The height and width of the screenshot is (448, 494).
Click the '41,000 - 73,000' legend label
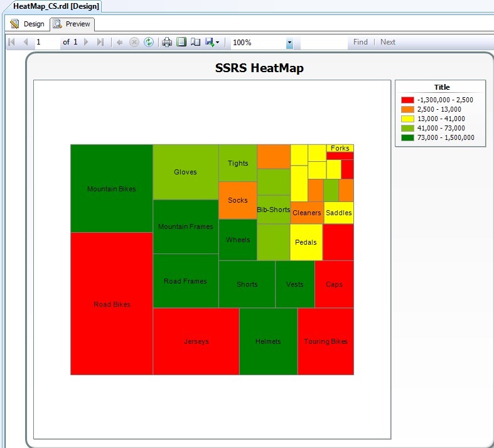coord(441,128)
